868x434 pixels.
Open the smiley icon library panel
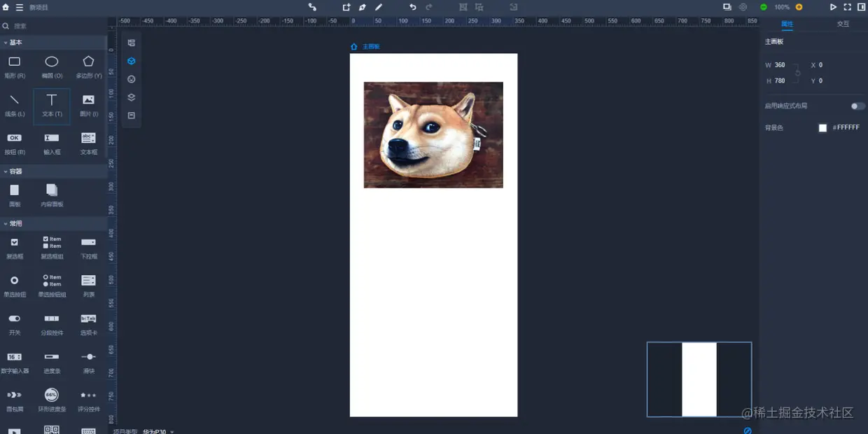pos(132,79)
